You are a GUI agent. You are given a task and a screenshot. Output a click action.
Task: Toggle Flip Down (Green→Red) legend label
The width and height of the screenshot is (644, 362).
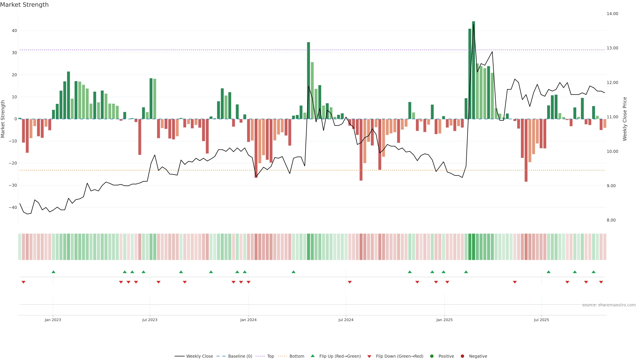399,356
